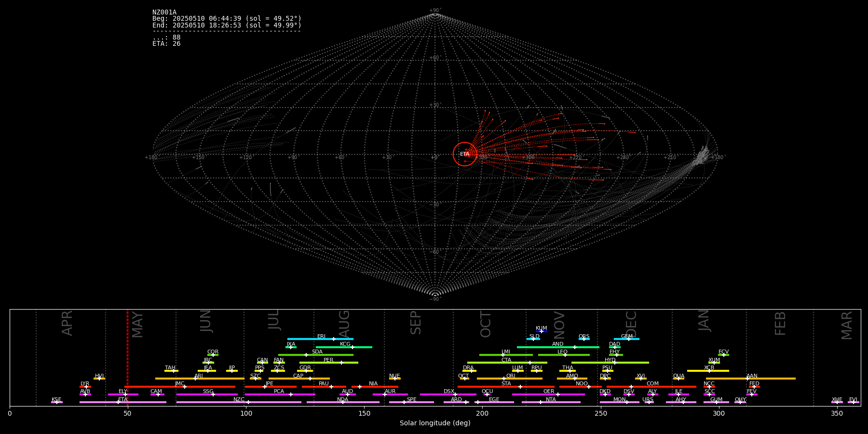Click the End timestamp line
Image resolution: width=868 pixels, height=434 pixels.
pyautogui.click(x=227, y=25)
